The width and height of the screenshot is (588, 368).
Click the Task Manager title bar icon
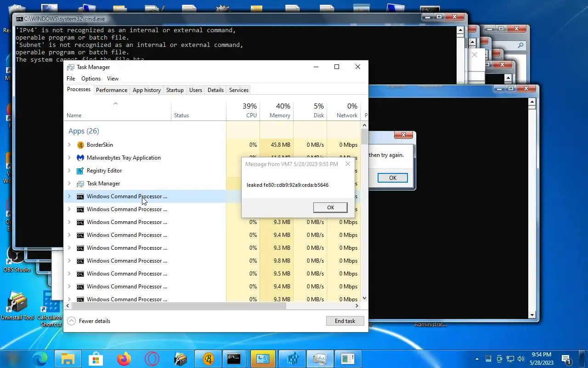pyautogui.click(x=70, y=67)
